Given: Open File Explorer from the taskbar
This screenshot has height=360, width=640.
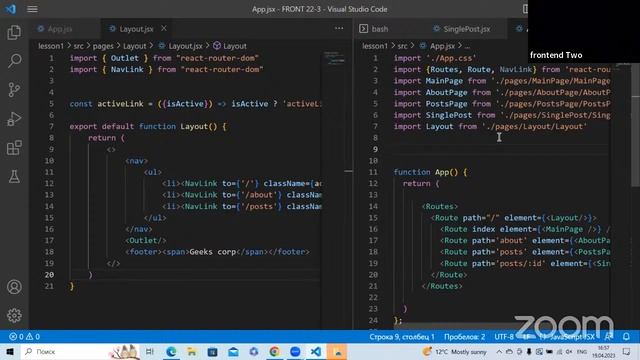Looking at the screenshot, I should pyautogui.click(x=191, y=351).
